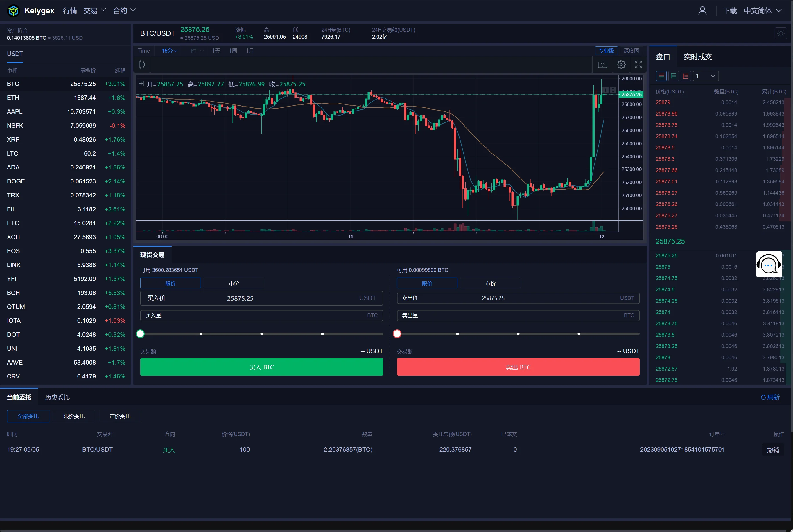Click the sell amount slider handle

(397, 334)
